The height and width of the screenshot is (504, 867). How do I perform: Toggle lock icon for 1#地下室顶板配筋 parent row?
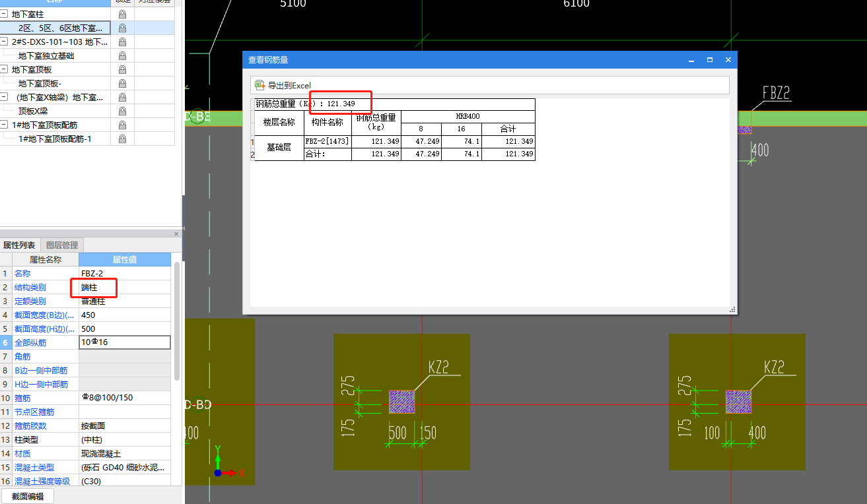[122, 125]
